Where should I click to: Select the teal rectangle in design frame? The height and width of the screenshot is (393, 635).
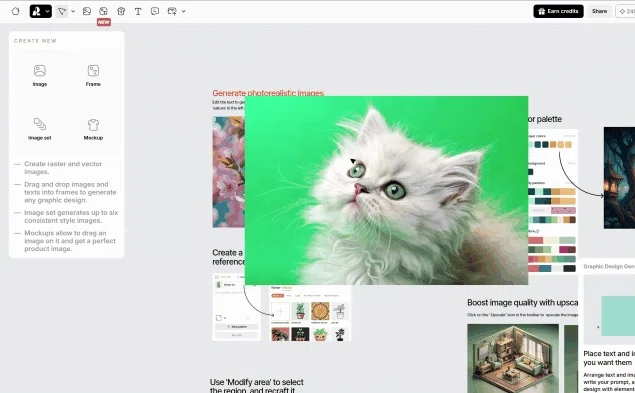618,316
